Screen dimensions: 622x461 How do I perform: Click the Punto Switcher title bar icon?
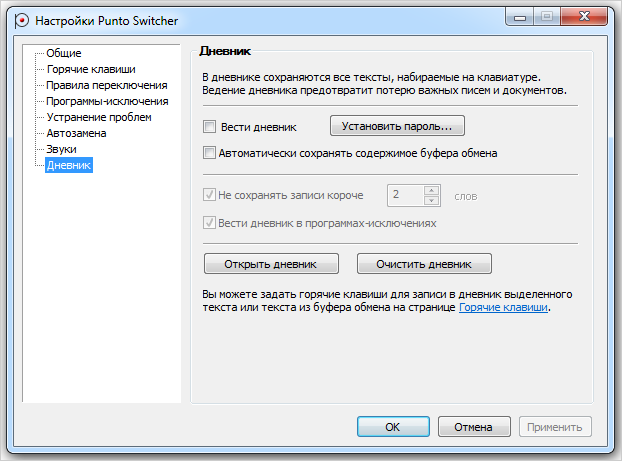(x=21, y=21)
